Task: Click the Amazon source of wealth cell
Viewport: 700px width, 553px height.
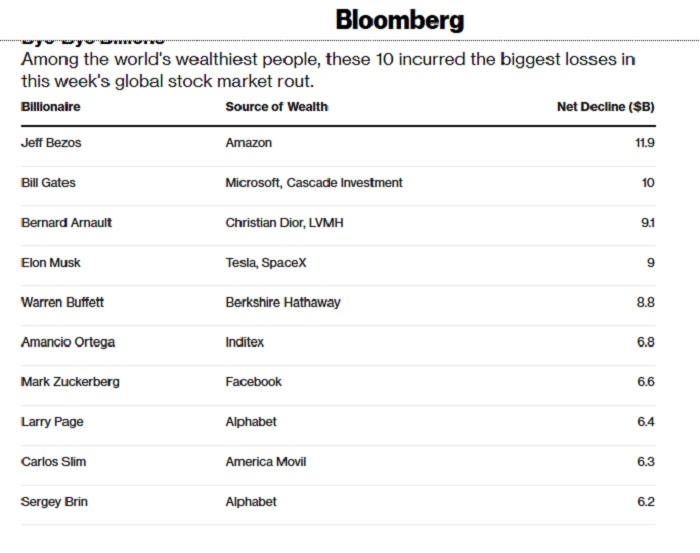Action: coord(248,143)
